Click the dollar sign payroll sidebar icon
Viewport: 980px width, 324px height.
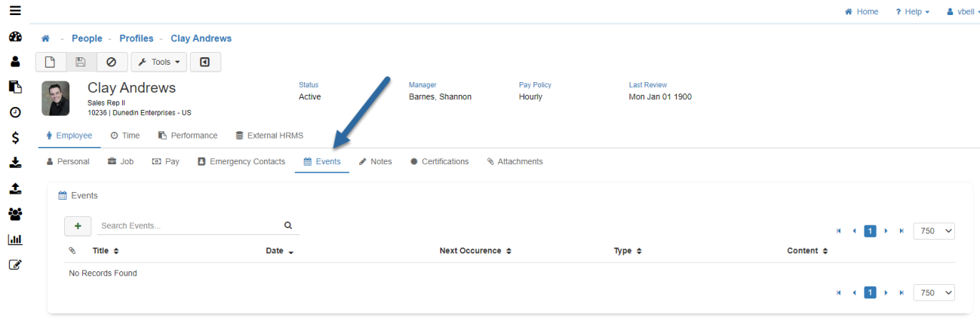click(14, 138)
